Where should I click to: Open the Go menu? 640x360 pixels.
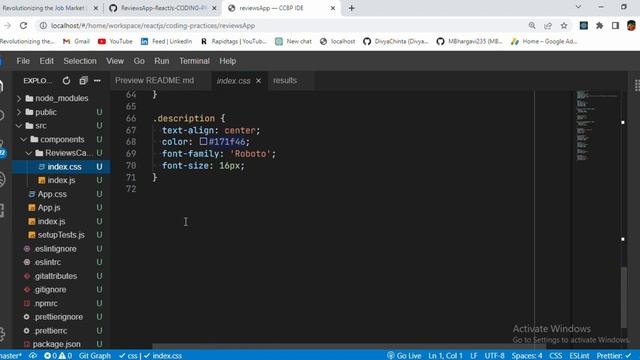pyautogui.click(x=139, y=61)
